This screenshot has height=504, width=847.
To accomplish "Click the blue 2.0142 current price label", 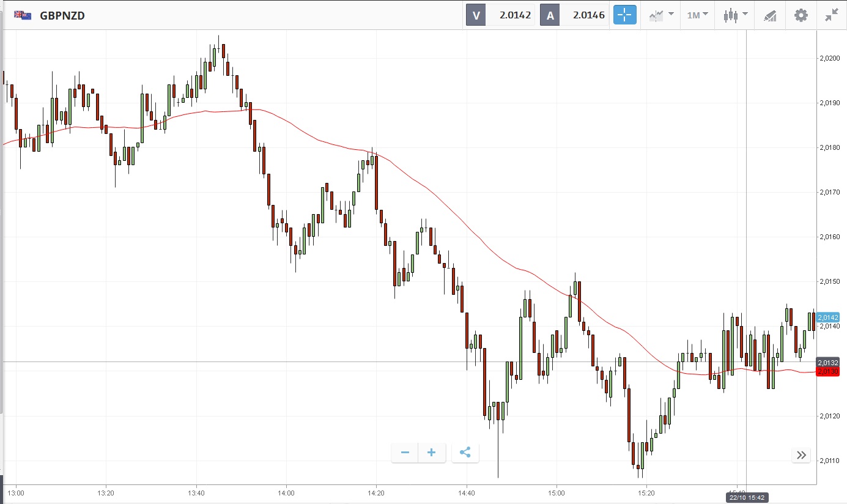I will click(828, 317).
